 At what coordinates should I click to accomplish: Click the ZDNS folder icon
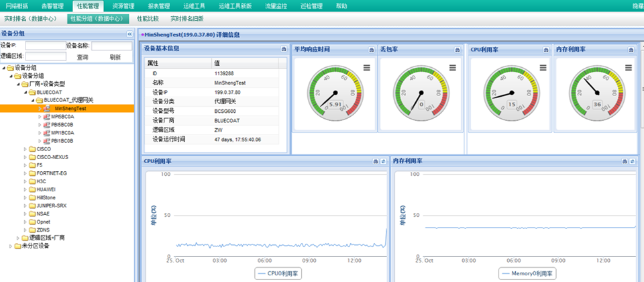click(32, 230)
